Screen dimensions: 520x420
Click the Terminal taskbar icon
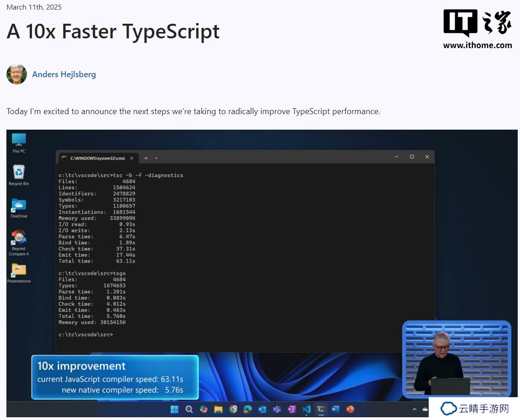pyautogui.click(x=320, y=409)
